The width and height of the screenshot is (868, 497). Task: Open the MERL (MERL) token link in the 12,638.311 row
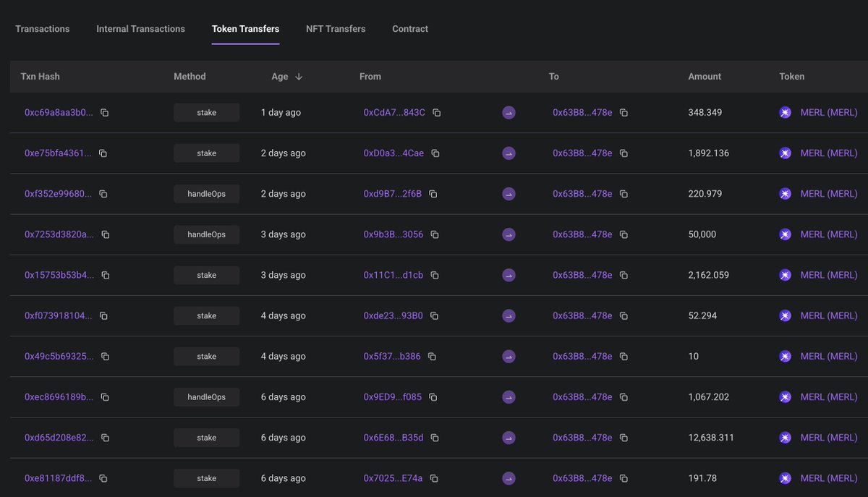tap(829, 438)
